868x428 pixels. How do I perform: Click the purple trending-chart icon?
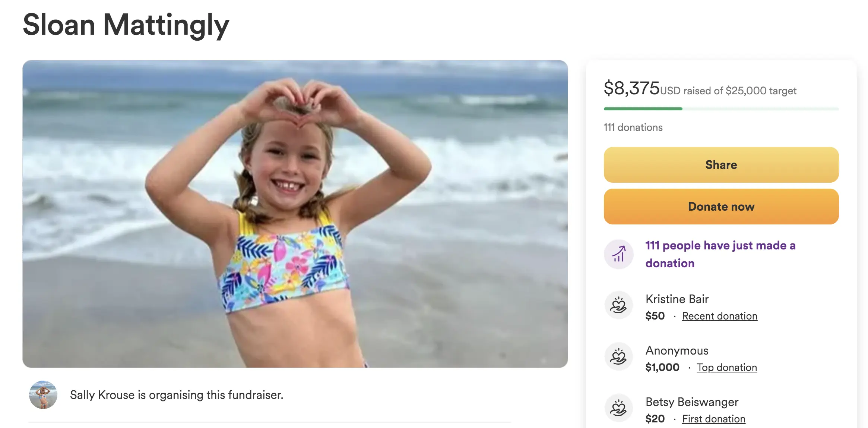click(x=618, y=254)
